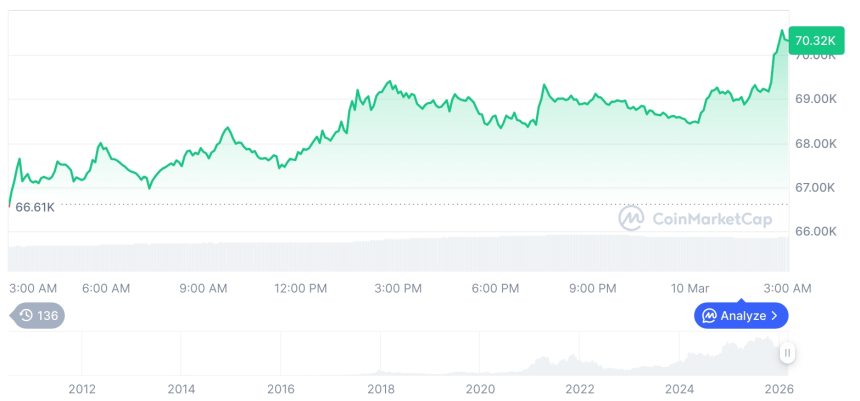Click the volume bars area below the chart
This screenshot has height=401, width=860.
pyautogui.click(x=400, y=252)
